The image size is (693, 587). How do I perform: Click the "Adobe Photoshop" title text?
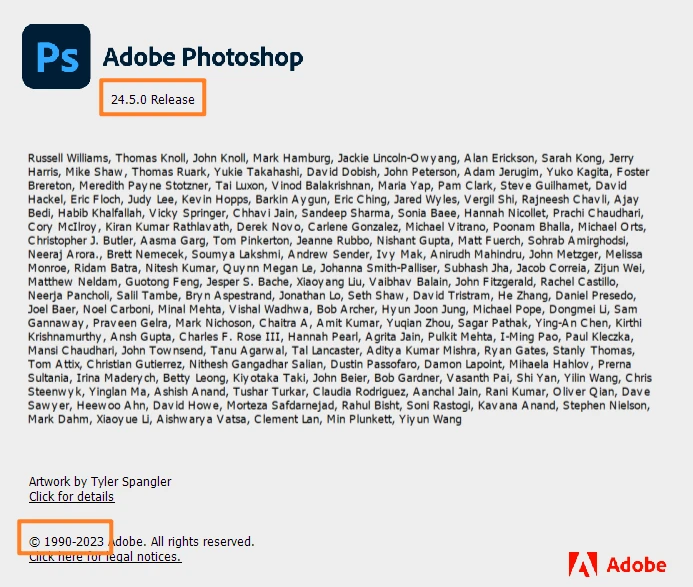(203, 57)
